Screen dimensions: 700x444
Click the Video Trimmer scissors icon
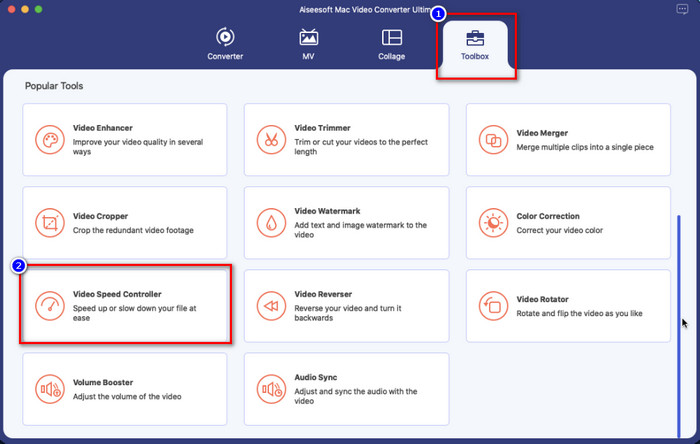(271, 140)
